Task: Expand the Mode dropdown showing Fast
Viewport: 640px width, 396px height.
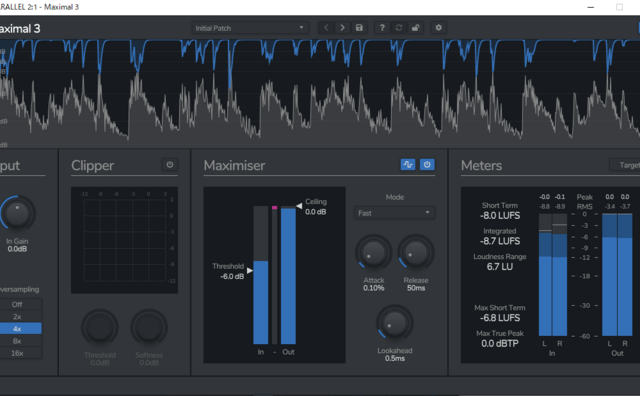Action: 394,213
